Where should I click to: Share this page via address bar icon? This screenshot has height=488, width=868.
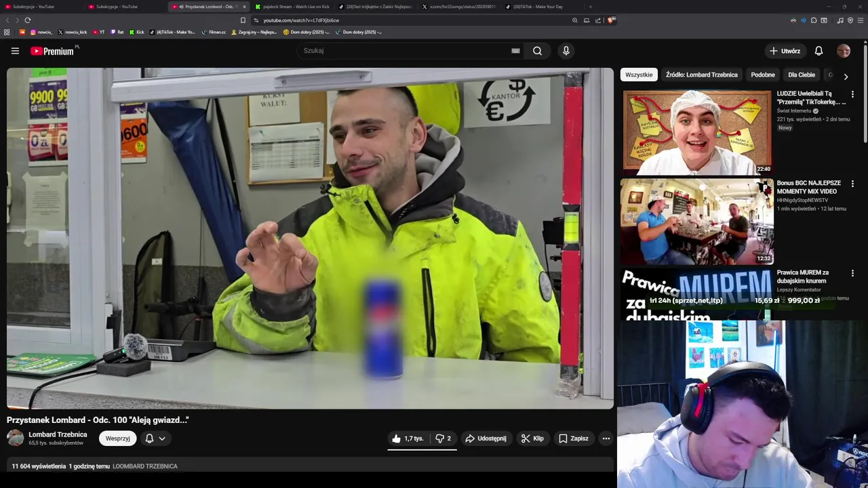coord(598,20)
